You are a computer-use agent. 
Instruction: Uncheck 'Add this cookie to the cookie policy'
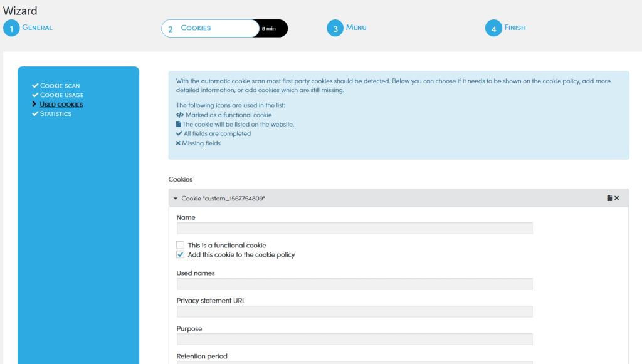click(180, 254)
